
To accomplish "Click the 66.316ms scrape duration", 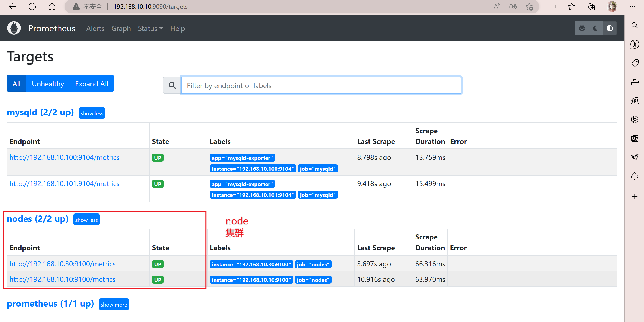I will point(430,264).
